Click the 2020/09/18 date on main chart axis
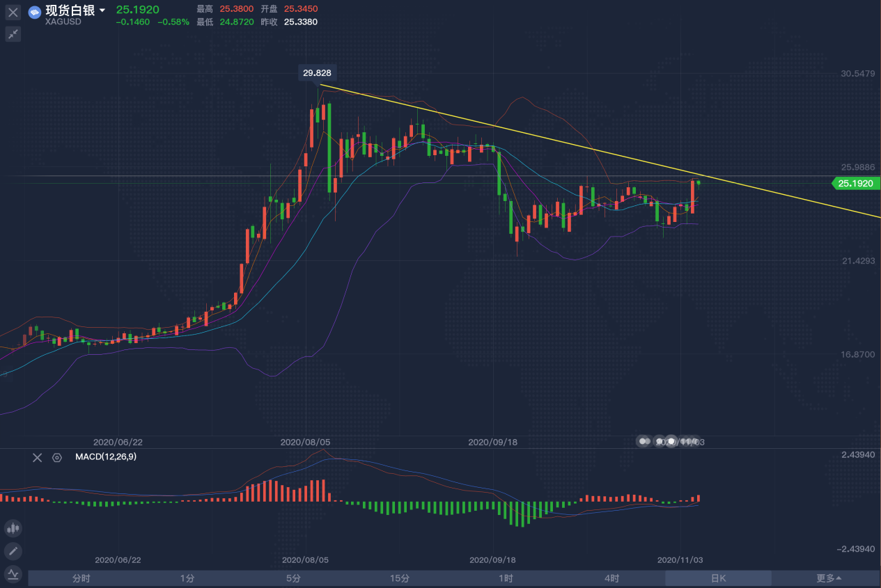The image size is (881, 588). click(x=492, y=442)
